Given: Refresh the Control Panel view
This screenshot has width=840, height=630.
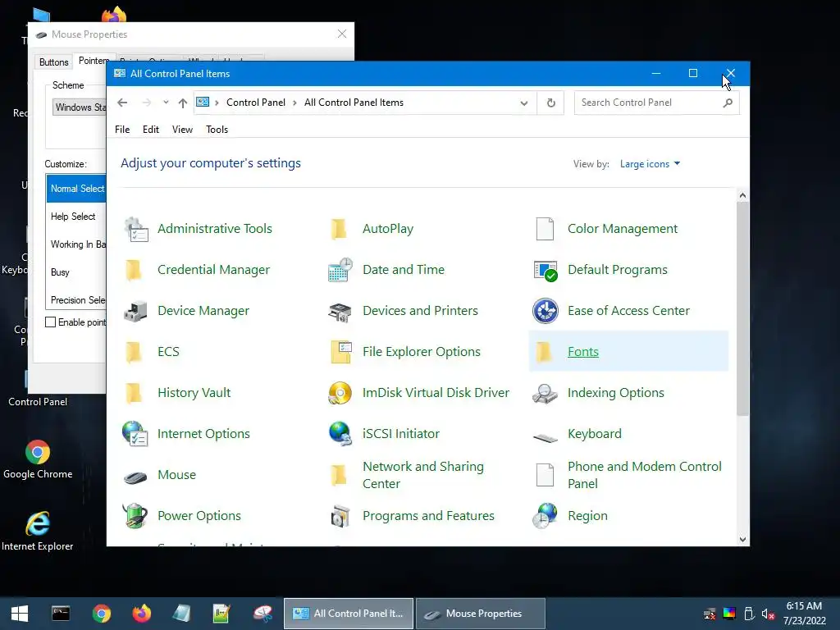Looking at the screenshot, I should coord(550,103).
